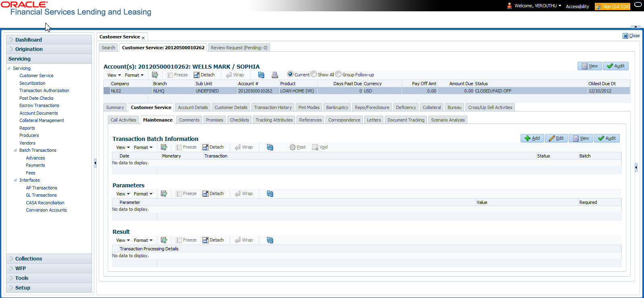Click Void in Transaction Batch toolbar

pos(320,147)
